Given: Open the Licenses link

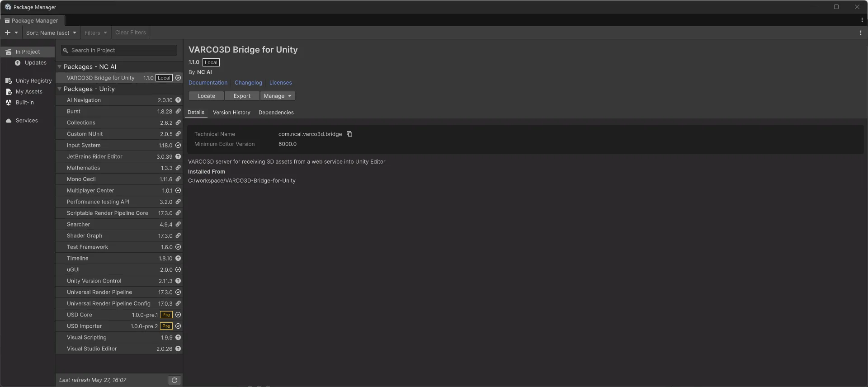Looking at the screenshot, I should click(x=281, y=83).
